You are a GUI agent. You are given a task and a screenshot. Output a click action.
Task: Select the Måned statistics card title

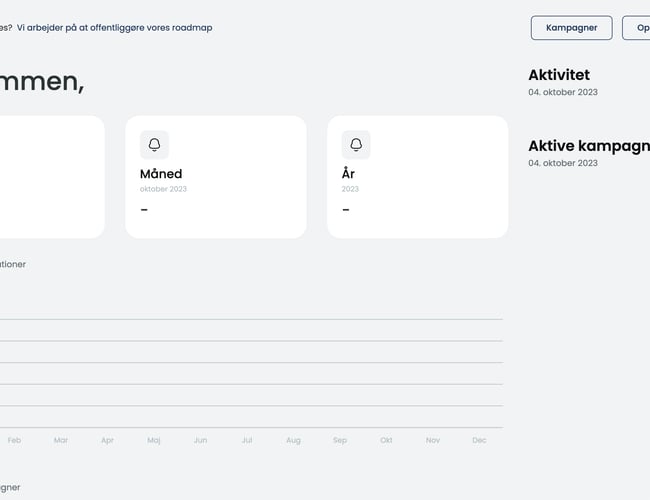pyautogui.click(x=161, y=174)
